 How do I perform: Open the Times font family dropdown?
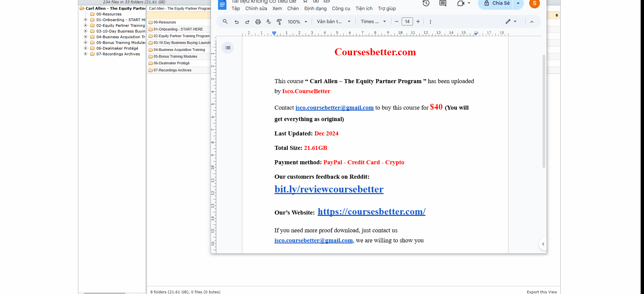[373, 22]
